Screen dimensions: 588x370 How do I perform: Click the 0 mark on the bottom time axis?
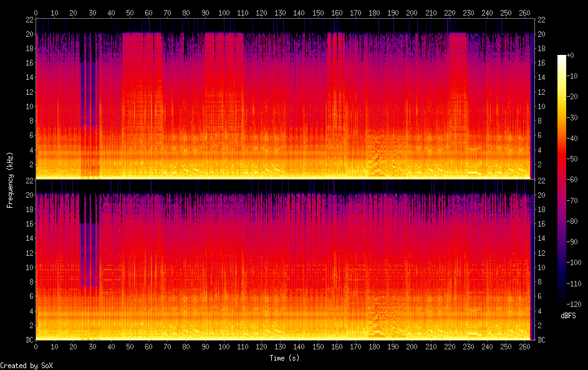36,347
